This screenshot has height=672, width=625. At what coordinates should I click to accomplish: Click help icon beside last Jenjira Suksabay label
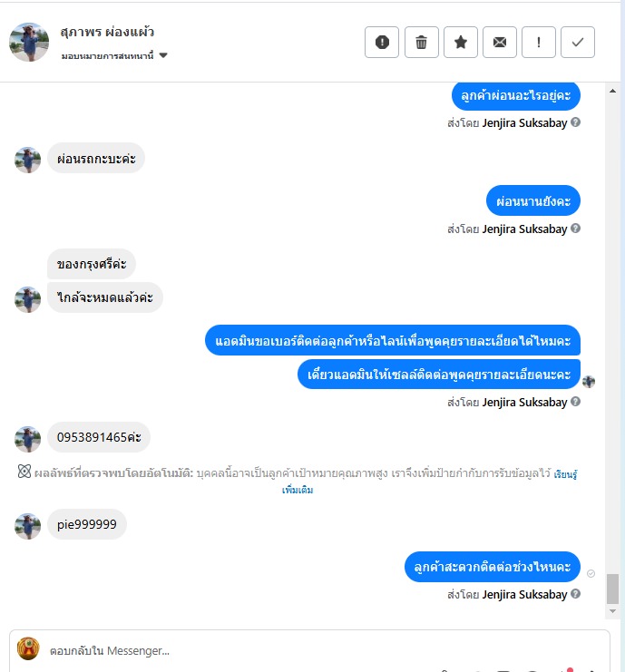576,594
